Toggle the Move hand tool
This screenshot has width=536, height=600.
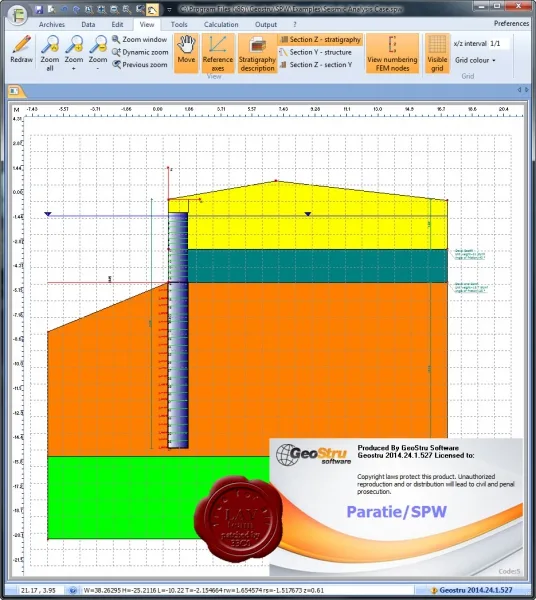point(186,53)
